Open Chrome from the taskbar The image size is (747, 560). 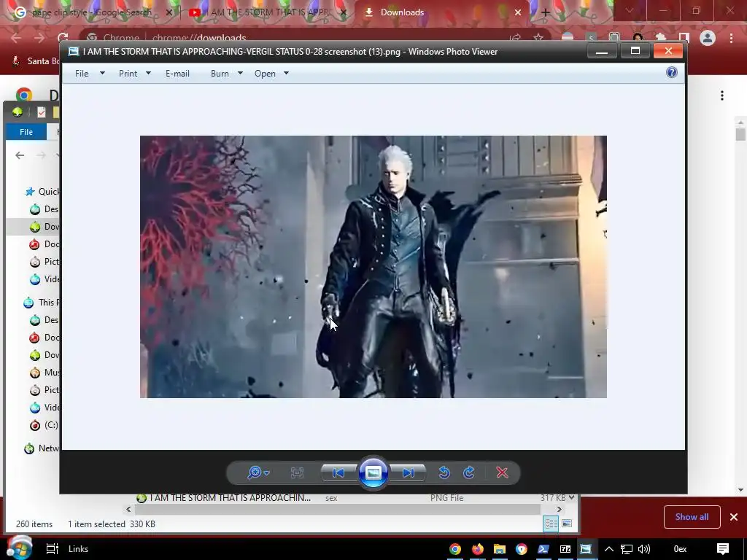coord(455,549)
